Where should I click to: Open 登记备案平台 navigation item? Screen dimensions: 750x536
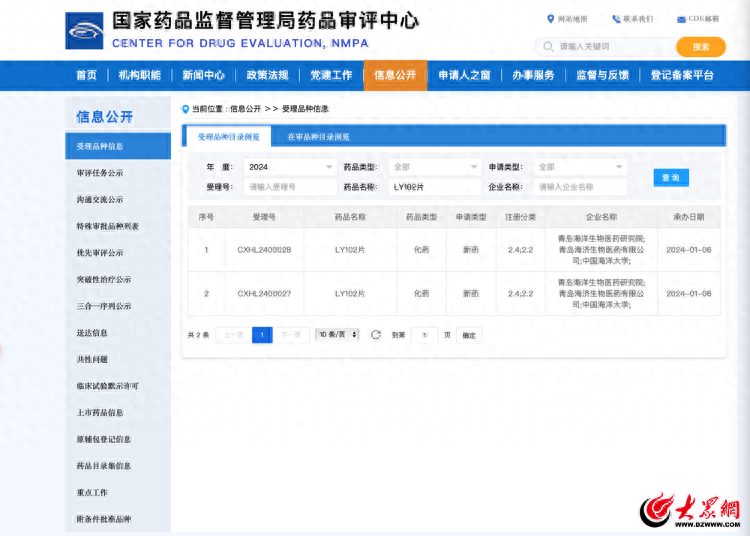coord(682,75)
